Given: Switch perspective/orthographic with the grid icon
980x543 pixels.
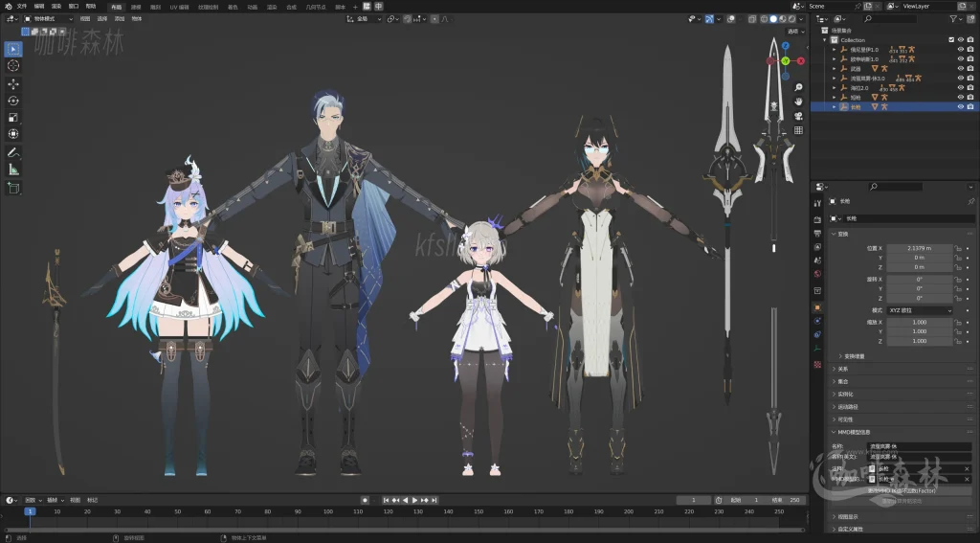Looking at the screenshot, I should (x=798, y=130).
